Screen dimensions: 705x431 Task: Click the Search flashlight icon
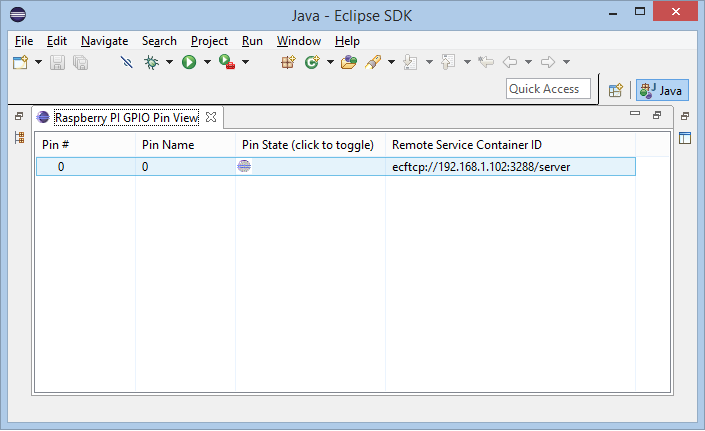[x=373, y=62]
